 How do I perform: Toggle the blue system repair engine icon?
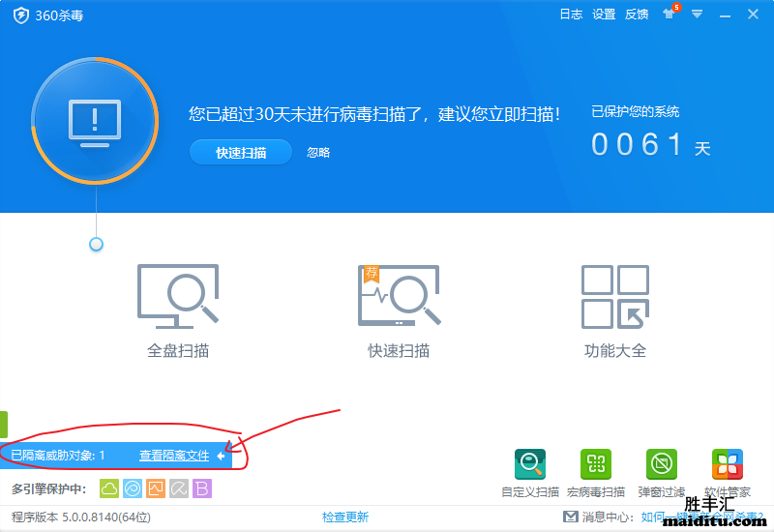133,488
